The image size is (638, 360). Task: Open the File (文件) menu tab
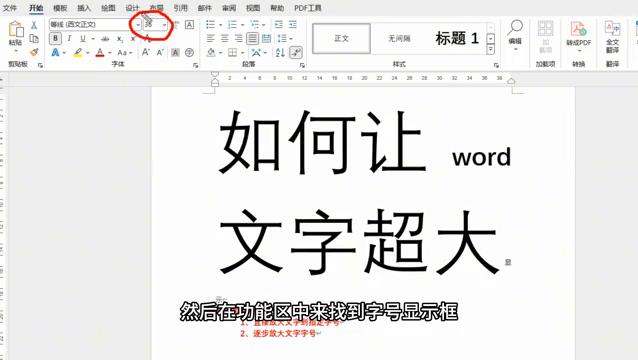[x=10, y=8]
